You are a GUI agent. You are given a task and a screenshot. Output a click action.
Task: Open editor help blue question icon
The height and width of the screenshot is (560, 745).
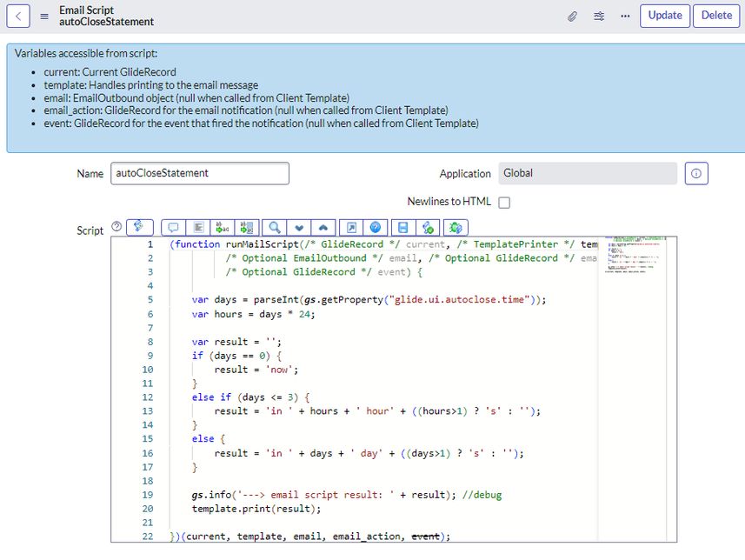pos(376,228)
